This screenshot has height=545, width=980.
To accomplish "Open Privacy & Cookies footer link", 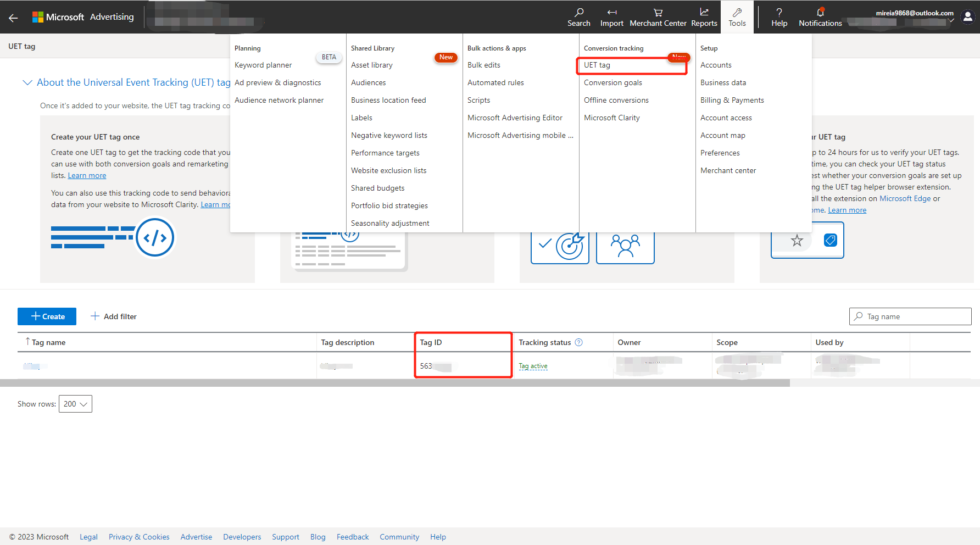I will pos(139,537).
